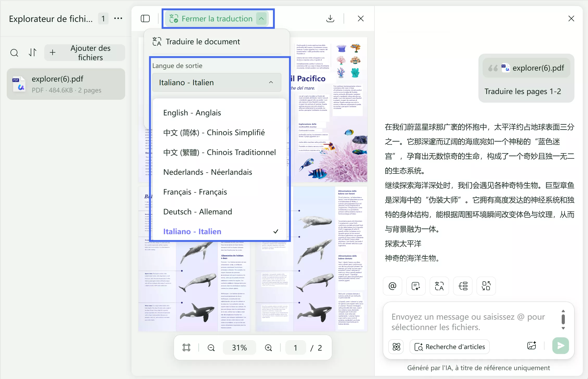Download the translated document via the download icon

tap(330, 18)
